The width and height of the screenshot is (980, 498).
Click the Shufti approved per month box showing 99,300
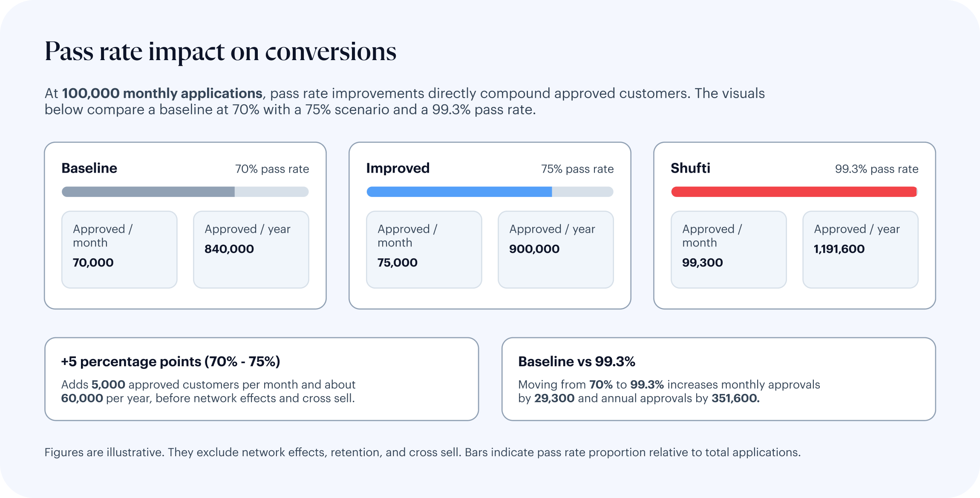729,249
